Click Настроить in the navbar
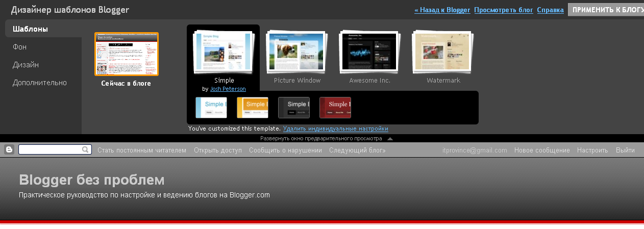Screen dimensions: 644x229 coord(592,150)
